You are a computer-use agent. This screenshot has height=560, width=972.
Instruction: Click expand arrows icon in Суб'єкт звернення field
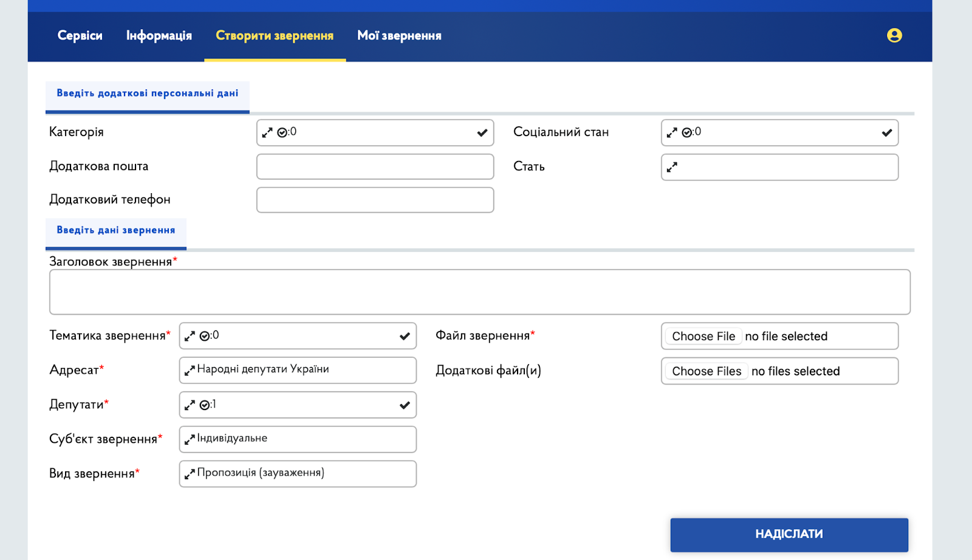tap(190, 439)
